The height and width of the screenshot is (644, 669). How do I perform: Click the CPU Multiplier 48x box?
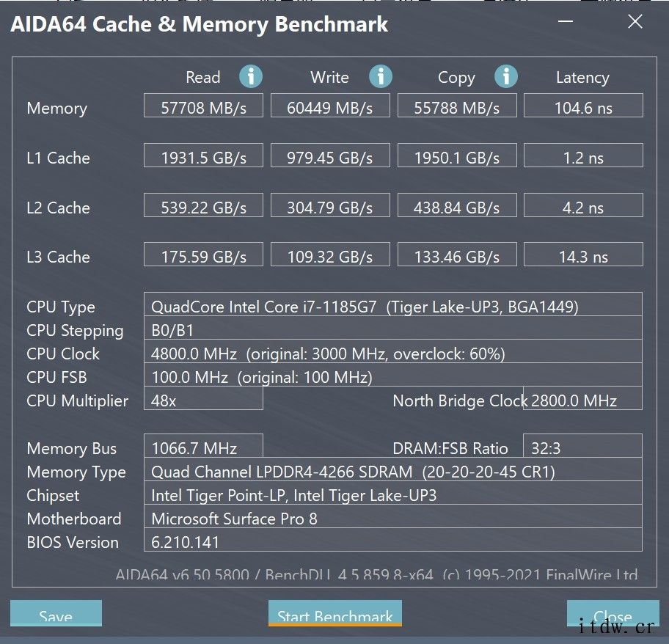203,401
